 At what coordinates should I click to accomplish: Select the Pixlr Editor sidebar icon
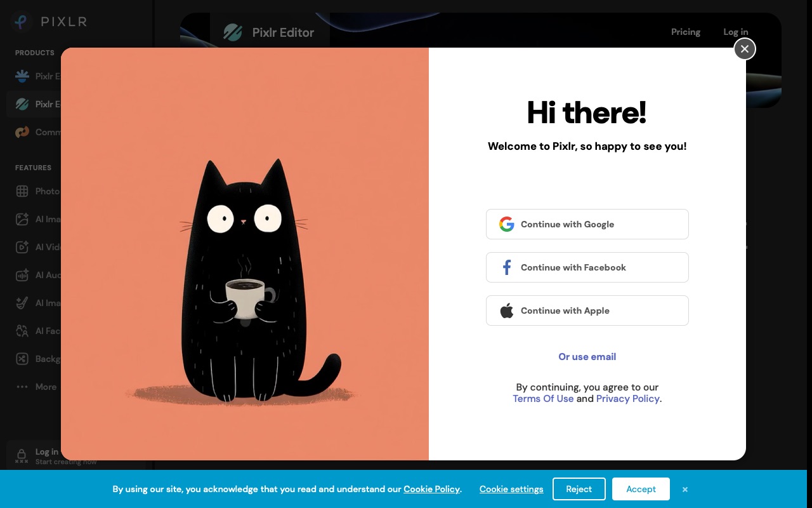coord(22,104)
